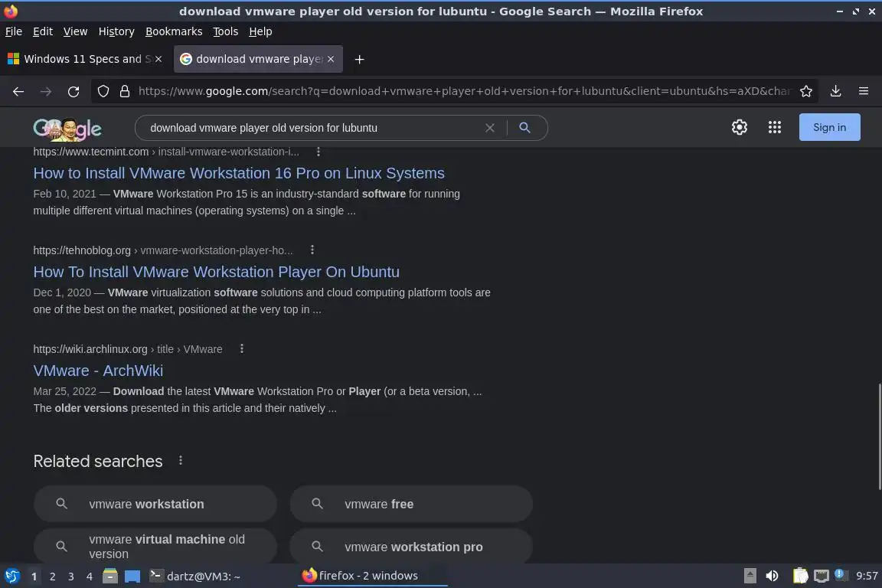The height and width of the screenshot is (588, 882).
Task: Click the page vertical scrollbar thumb
Action: click(879, 436)
